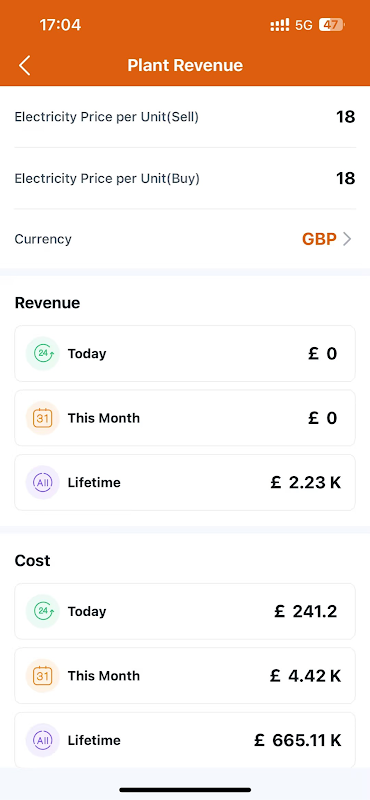Image resolution: width=370 pixels, height=800 pixels.
Task: Tap the home indicator bar at bottom
Action: [x=185, y=790]
